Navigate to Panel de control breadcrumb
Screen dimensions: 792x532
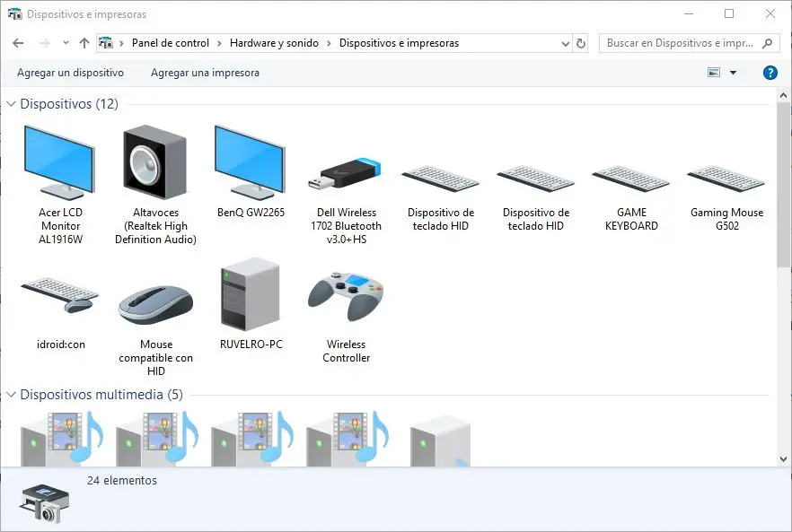point(171,43)
